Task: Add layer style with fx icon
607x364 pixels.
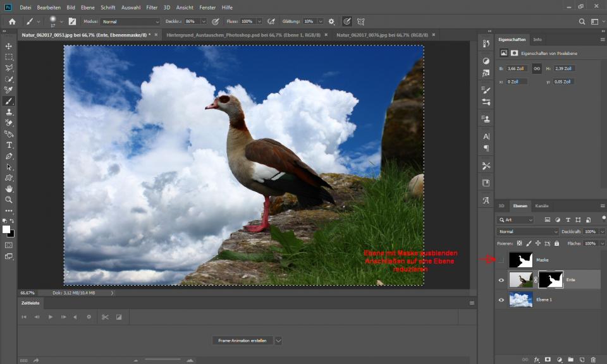Action: coord(537,360)
